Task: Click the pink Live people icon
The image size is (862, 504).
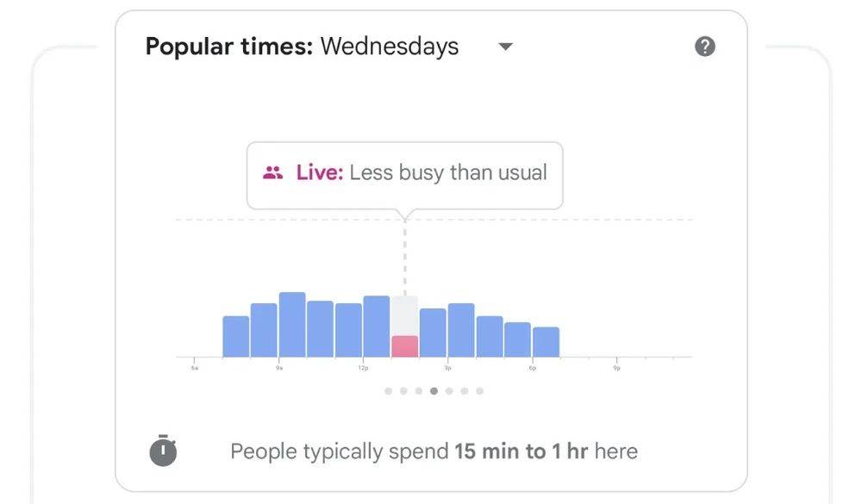Action: pyautogui.click(x=273, y=172)
